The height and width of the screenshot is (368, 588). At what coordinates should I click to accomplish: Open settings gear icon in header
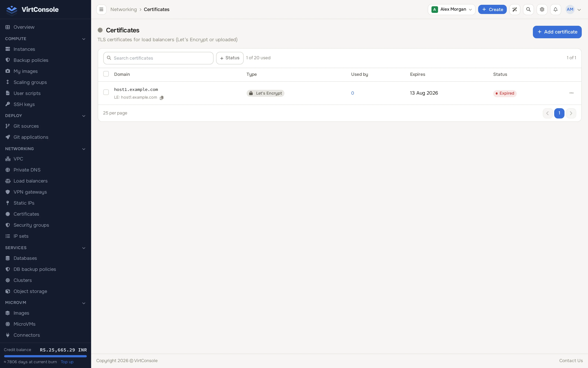[x=542, y=10]
